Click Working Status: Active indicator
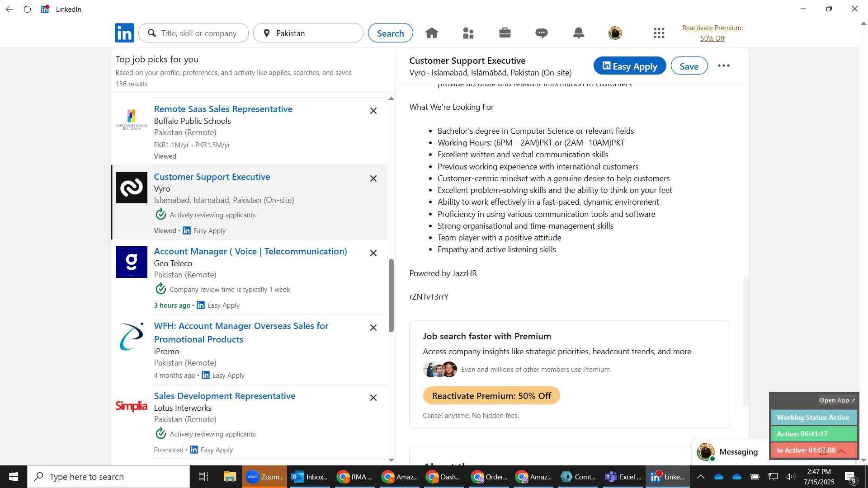The height and width of the screenshot is (488, 868). (813, 418)
